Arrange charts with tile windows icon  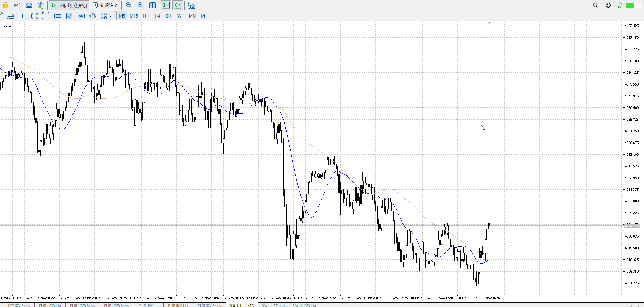click(152, 5)
